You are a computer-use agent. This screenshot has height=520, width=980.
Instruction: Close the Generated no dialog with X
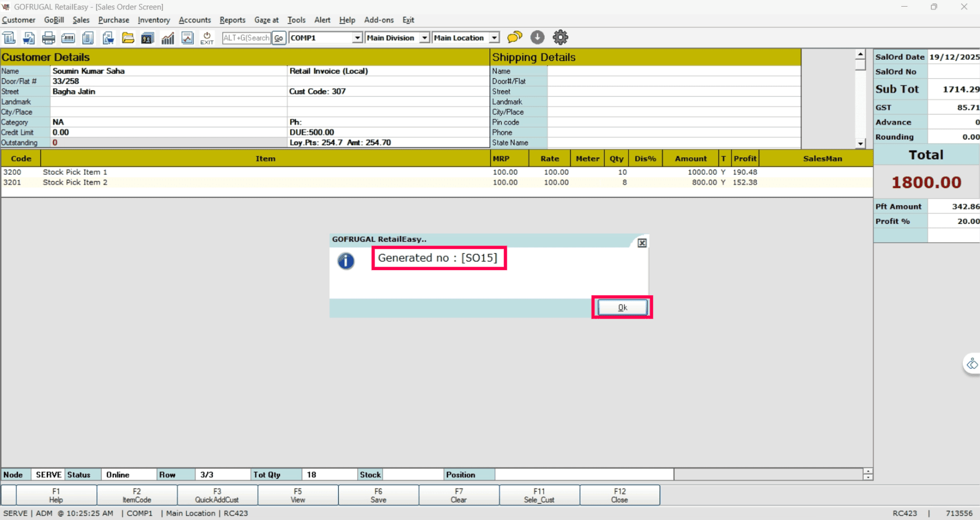[642, 243]
